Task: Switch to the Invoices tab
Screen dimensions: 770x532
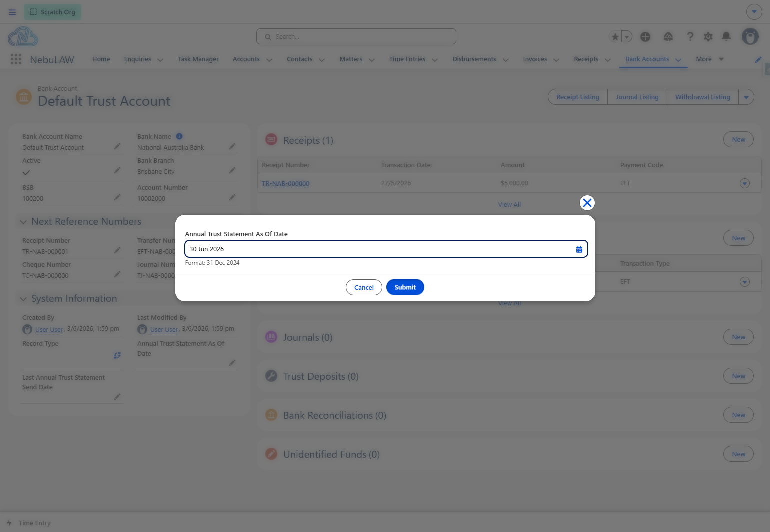Action: pyautogui.click(x=535, y=59)
